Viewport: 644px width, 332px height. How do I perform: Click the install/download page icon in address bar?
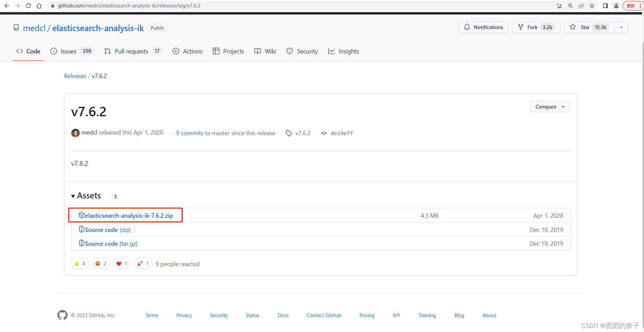[x=560, y=6]
